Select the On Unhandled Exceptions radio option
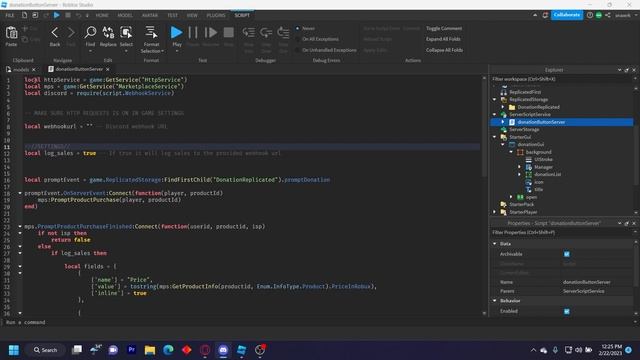The image size is (640, 360). (x=298, y=50)
